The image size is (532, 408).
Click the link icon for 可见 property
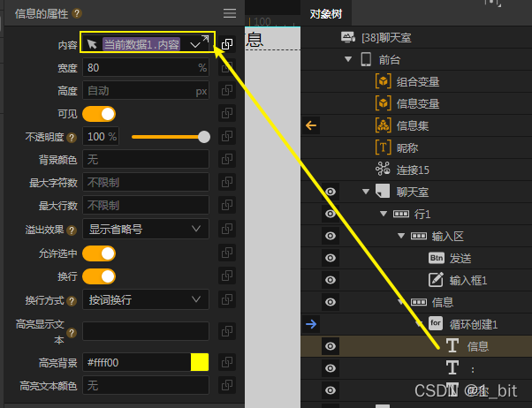click(x=227, y=113)
